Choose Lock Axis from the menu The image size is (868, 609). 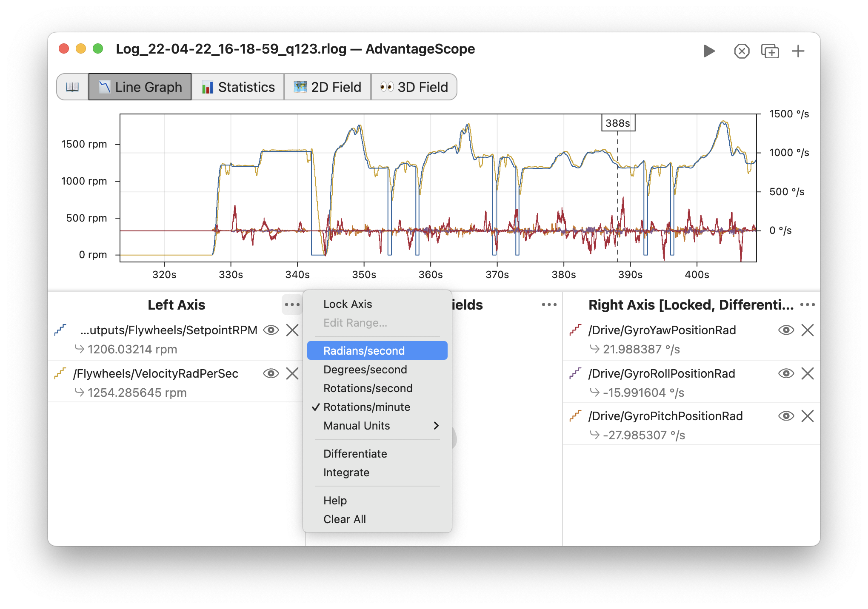pos(377,304)
